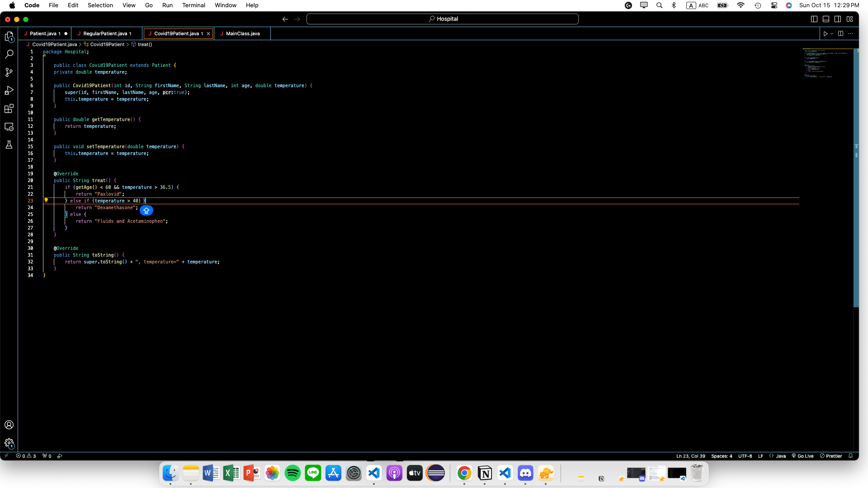Switch to the MainClass.java tab
Screen dimensions: 868x488
pos(243,33)
